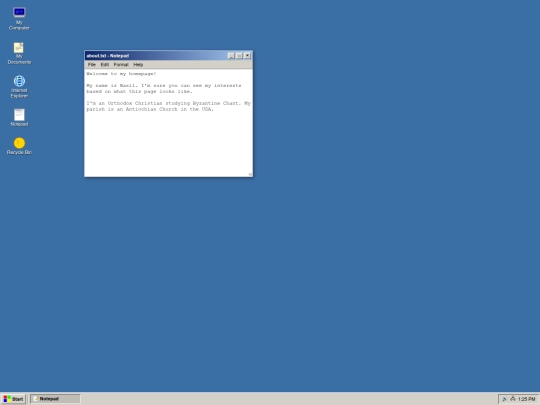The height and width of the screenshot is (405, 540).
Task: Click the line 'parish is an Antiochian Church in the USA.'
Action: coord(150,109)
